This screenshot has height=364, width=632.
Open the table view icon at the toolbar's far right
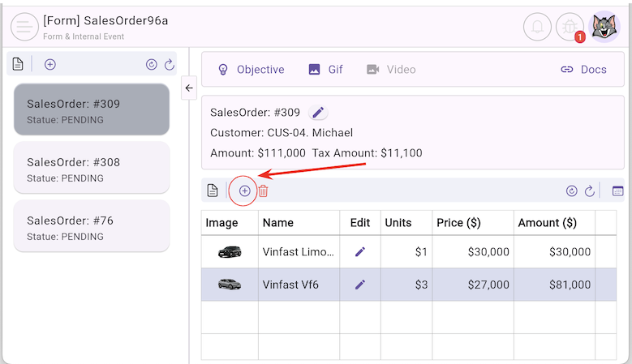[617, 191]
